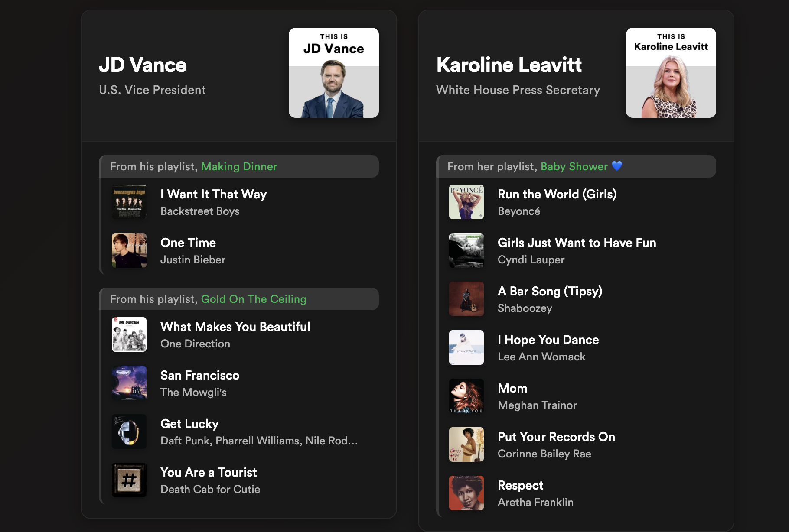Viewport: 789px width, 532px height.
Task: Play "You Are a Tourist"
Action: pyautogui.click(x=209, y=473)
